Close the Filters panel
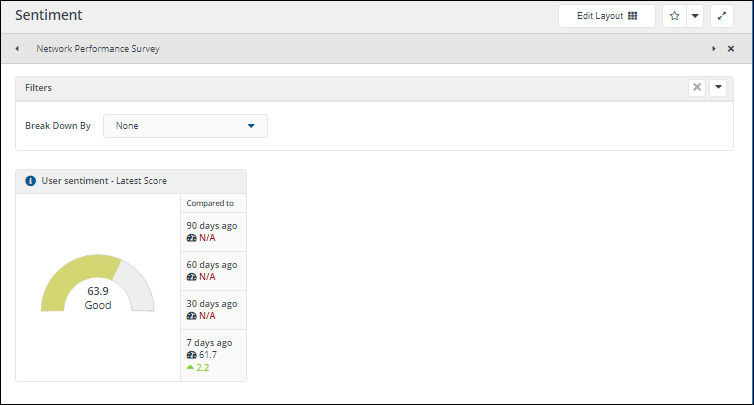 (x=697, y=88)
